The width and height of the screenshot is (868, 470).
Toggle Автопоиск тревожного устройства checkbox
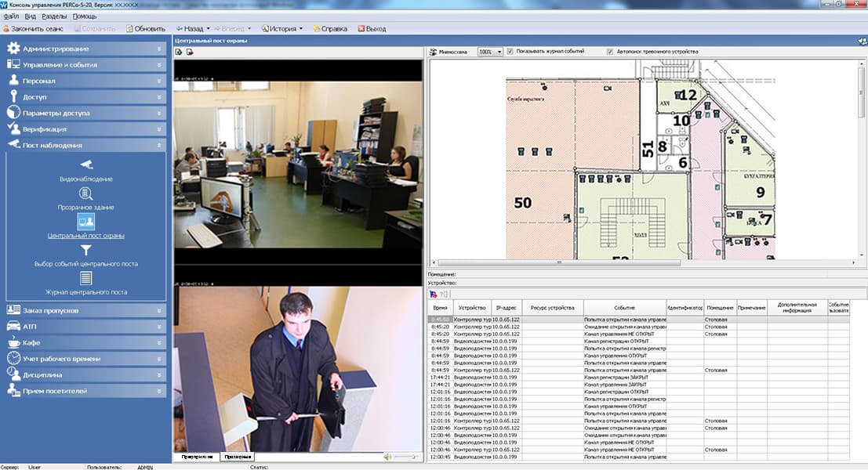[609, 52]
